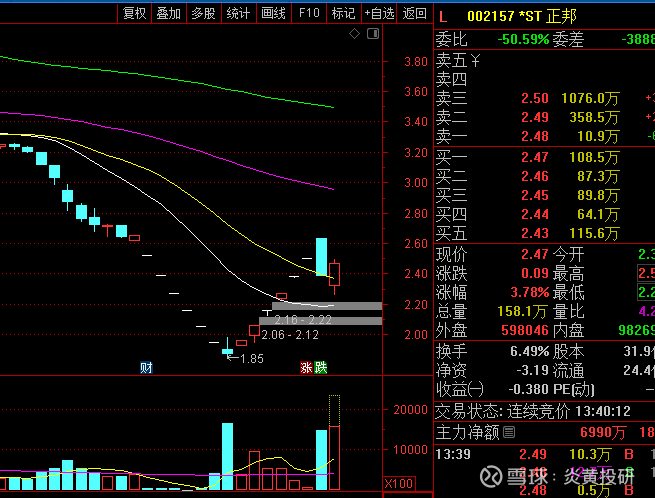655x498 pixels.
Task: Expand the +自选 watchlist option
Action: click(378, 13)
